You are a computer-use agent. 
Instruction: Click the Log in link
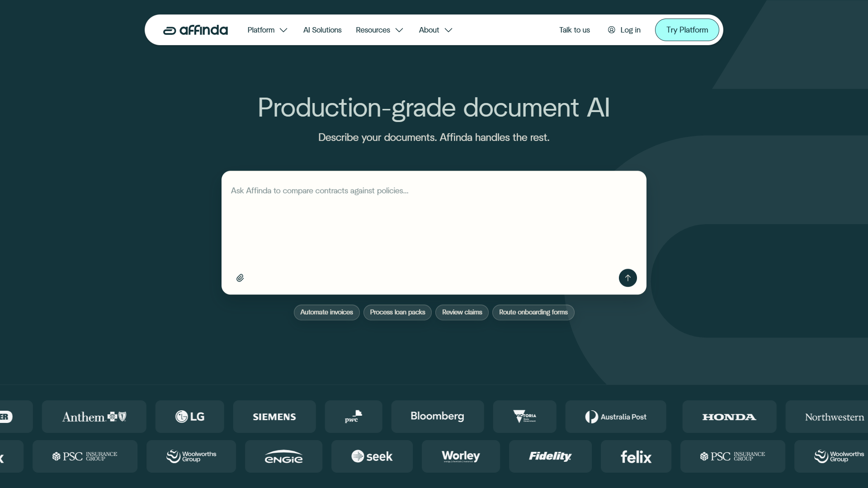click(x=624, y=30)
